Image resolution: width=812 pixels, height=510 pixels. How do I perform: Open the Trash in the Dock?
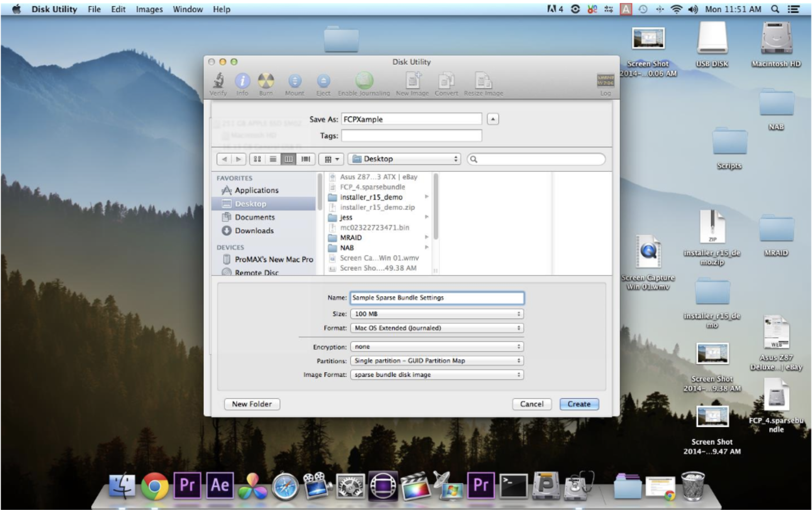click(692, 485)
